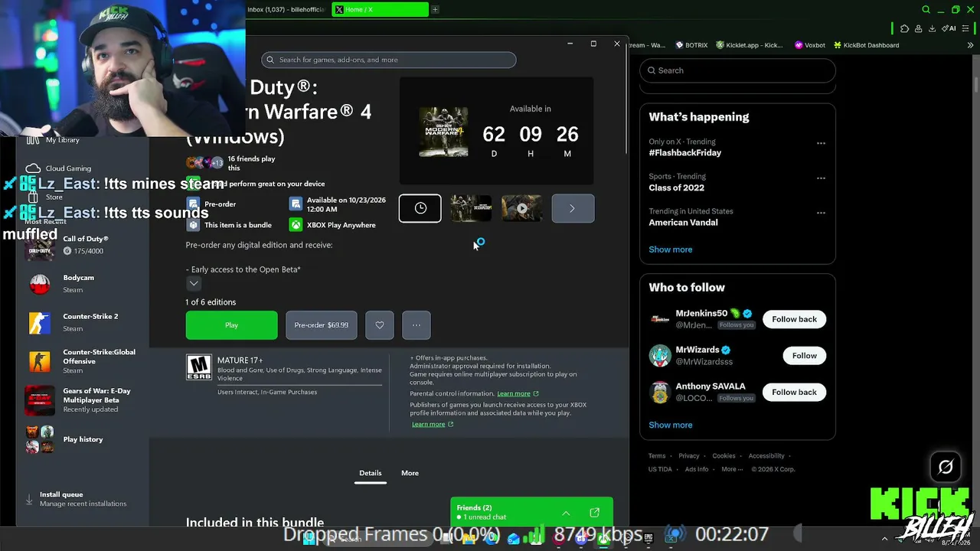
Task: Show more bookmarks overflow chevron
Action: click(x=971, y=45)
